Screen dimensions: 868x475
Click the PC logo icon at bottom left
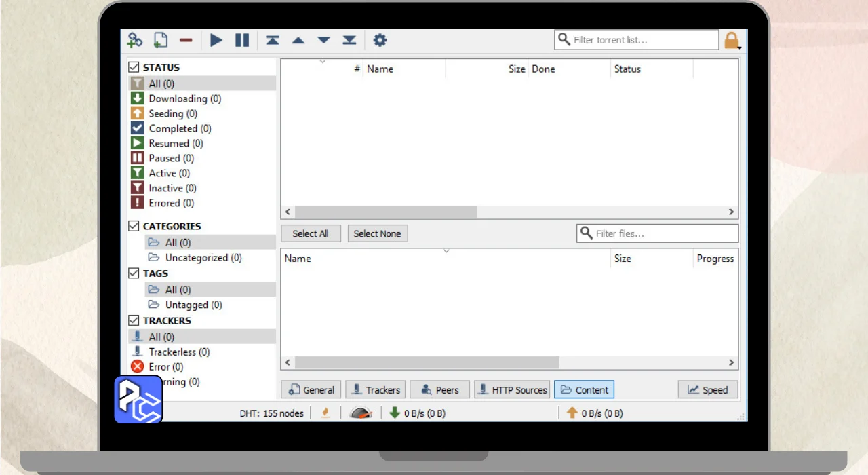(x=138, y=399)
